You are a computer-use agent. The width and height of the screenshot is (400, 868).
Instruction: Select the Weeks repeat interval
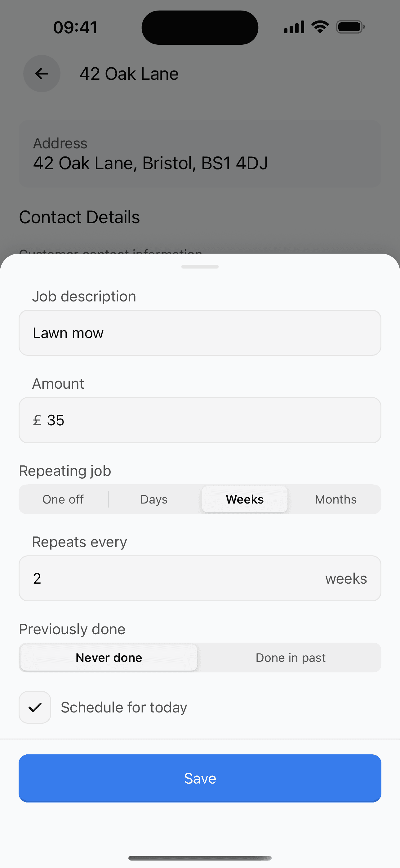pyautogui.click(x=245, y=500)
